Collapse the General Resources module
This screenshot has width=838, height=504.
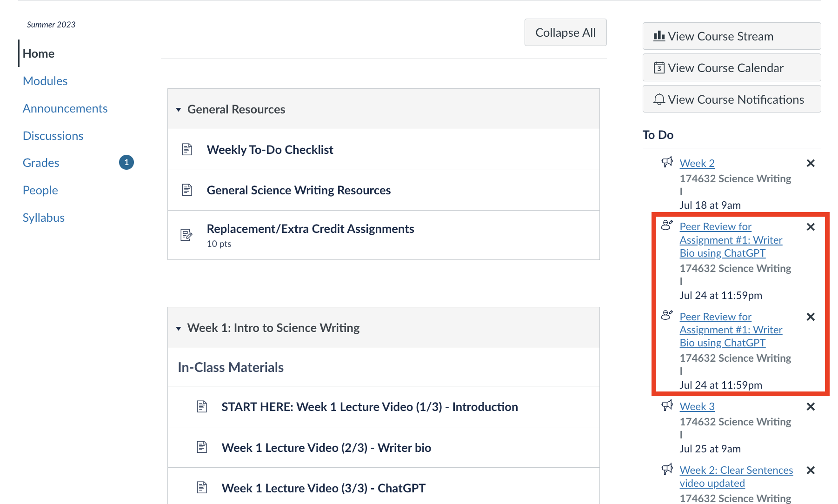[x=179, y=110]
